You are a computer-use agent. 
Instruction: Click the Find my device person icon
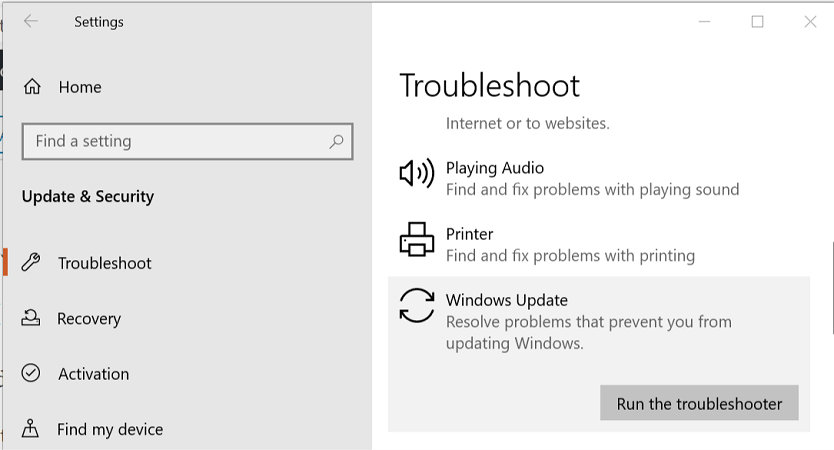click(x=31, y=429)
